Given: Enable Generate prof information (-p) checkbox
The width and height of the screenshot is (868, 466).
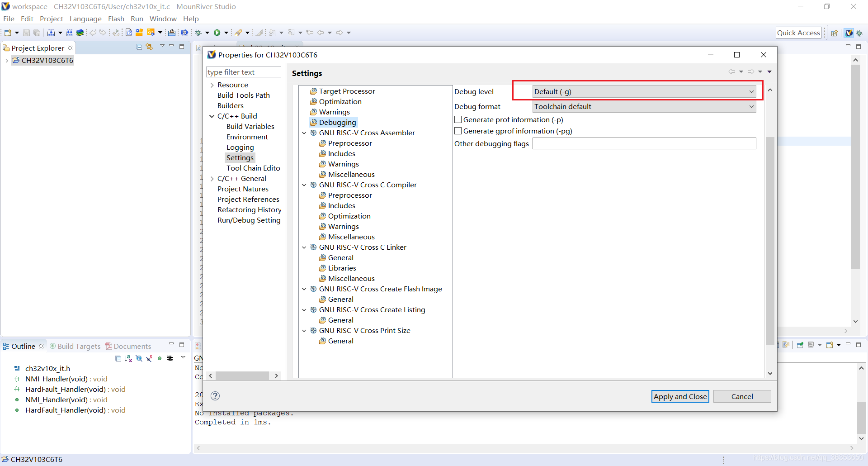Looking at the screenshot, I should pyautogui.click(x=458, y=119).
